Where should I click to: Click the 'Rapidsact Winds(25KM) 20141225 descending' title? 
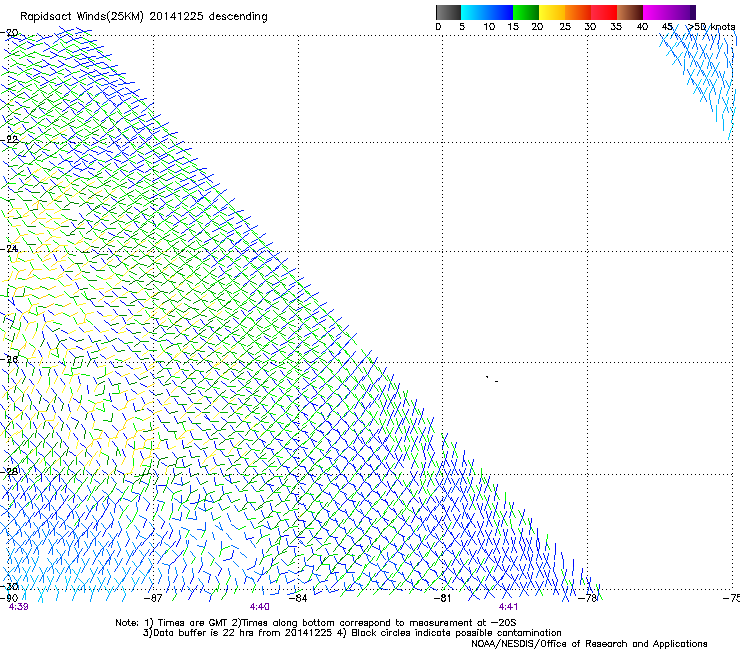point(143,17)
